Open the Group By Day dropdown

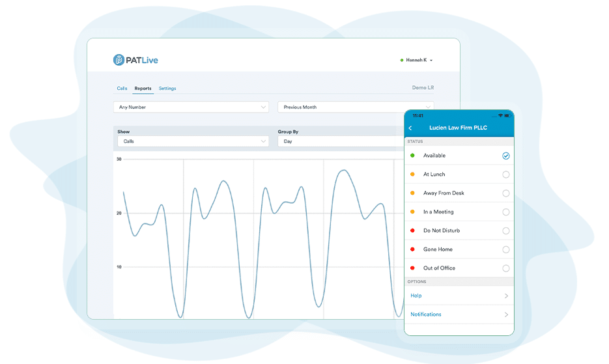click(341, 141)
